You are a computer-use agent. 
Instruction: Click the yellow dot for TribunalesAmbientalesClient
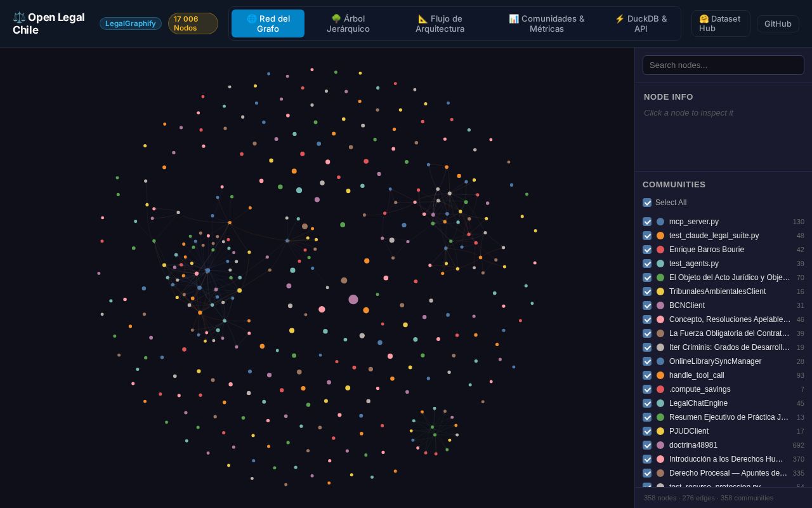660,291
